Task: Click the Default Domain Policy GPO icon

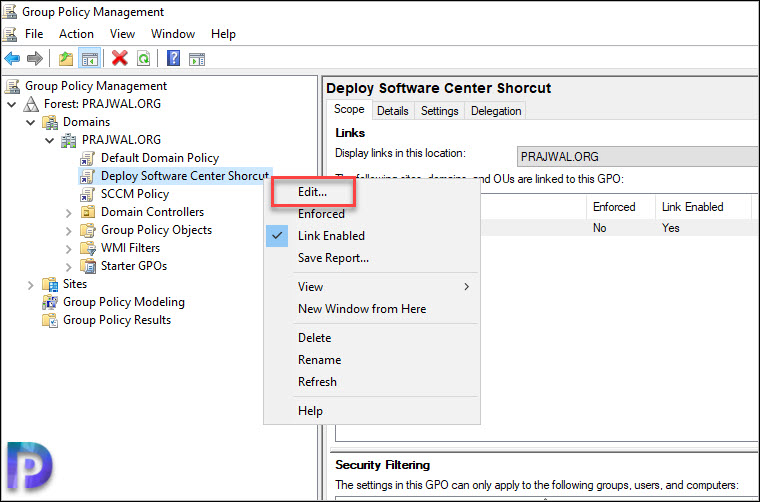Action: (87, 158)
